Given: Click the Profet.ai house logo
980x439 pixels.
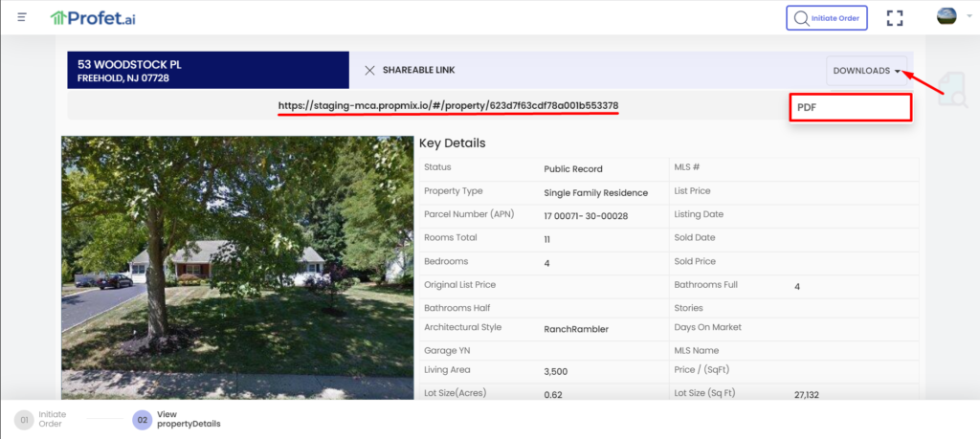Looking at the screenshot, I should click(x=59, y=17).
